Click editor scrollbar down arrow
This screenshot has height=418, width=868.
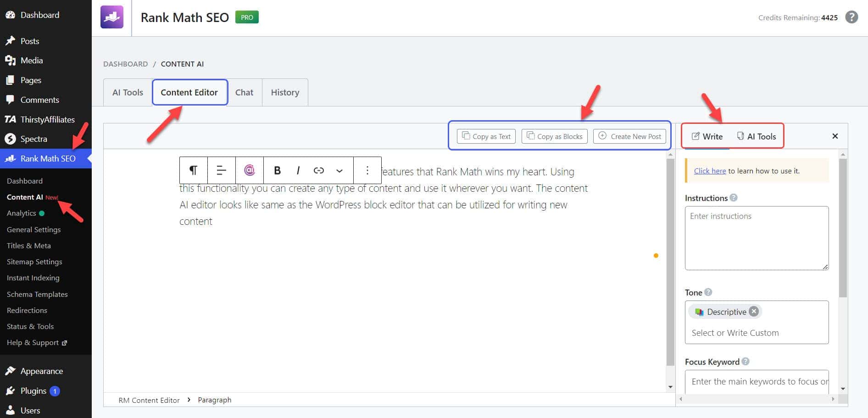(670, 387)
